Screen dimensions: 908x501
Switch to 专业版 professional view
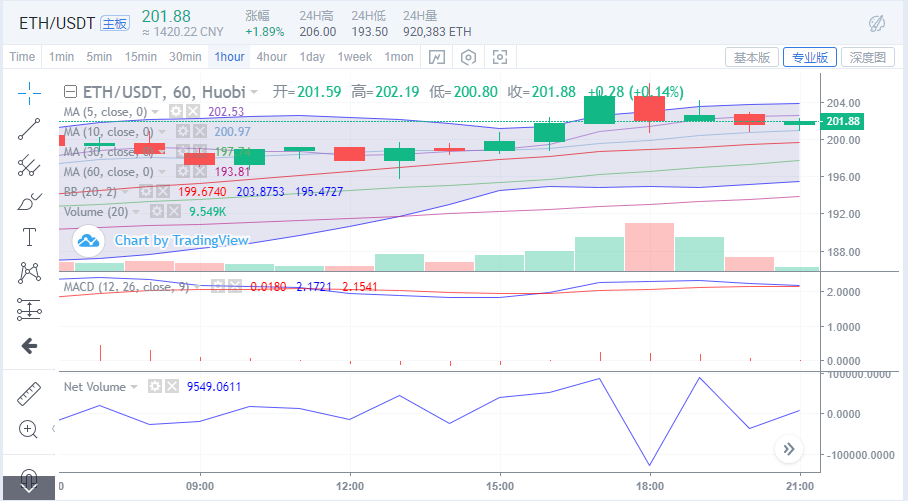pos(810,57)
